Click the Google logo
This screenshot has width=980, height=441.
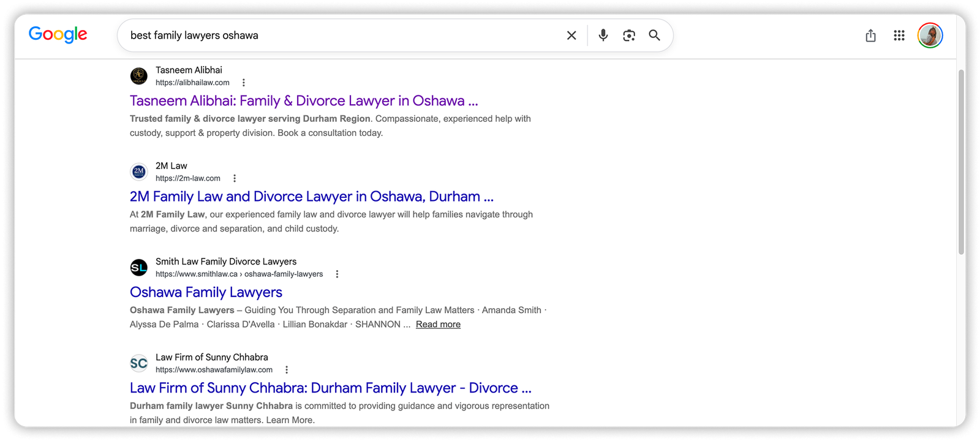tap(58, 35)
